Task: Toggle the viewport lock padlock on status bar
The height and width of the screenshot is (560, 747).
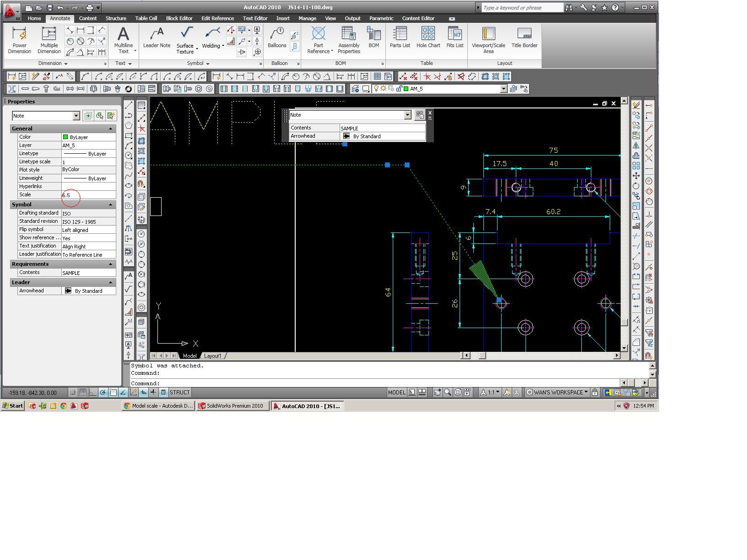Action: (594, 392)
